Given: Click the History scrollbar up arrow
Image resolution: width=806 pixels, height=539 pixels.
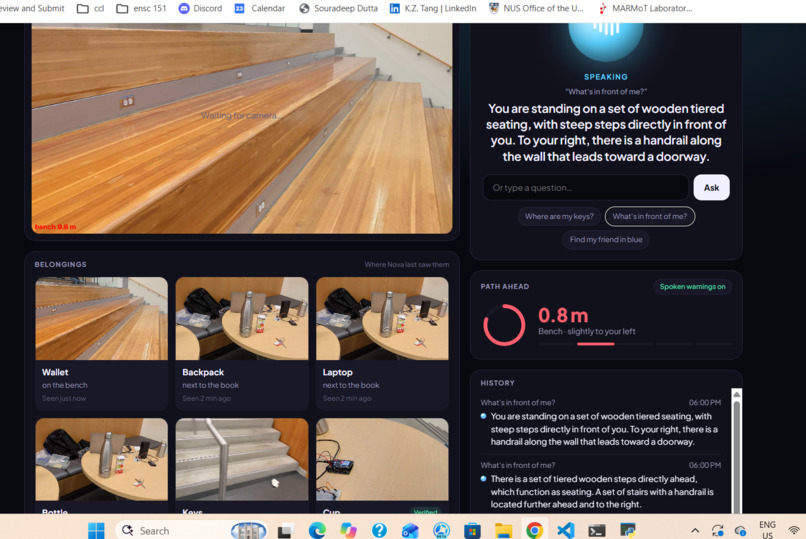Looking at the screenshot, I should (x=737, y=394).
